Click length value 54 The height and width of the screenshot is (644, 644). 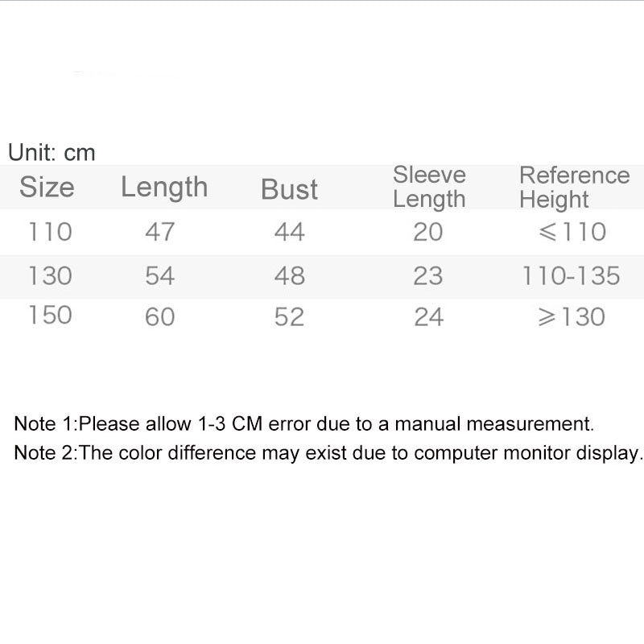point(159,276)
